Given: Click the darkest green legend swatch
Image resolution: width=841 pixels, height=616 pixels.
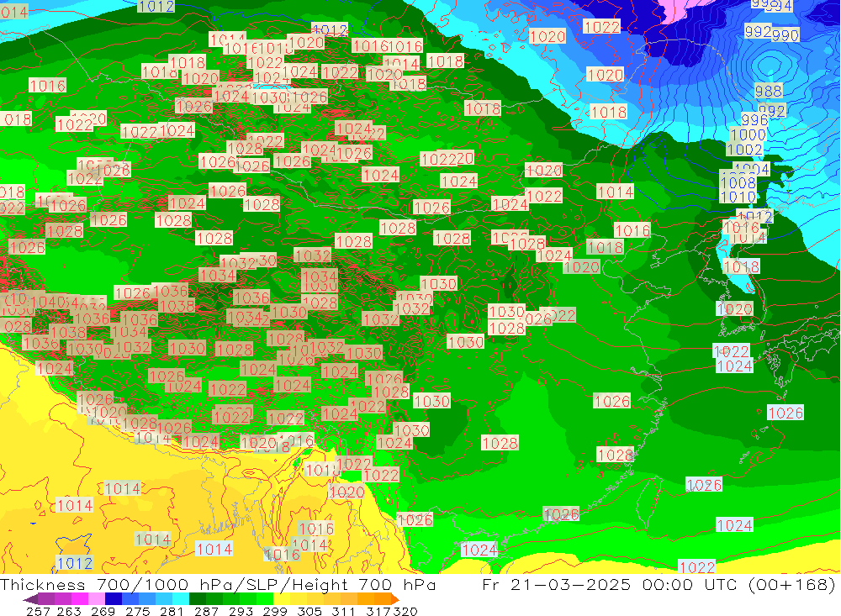Looking at the screenshot, I should pos(197,599).
